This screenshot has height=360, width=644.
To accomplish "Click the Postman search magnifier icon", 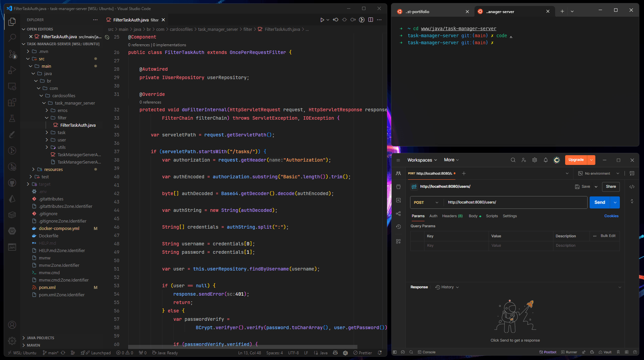I will 513,160.
